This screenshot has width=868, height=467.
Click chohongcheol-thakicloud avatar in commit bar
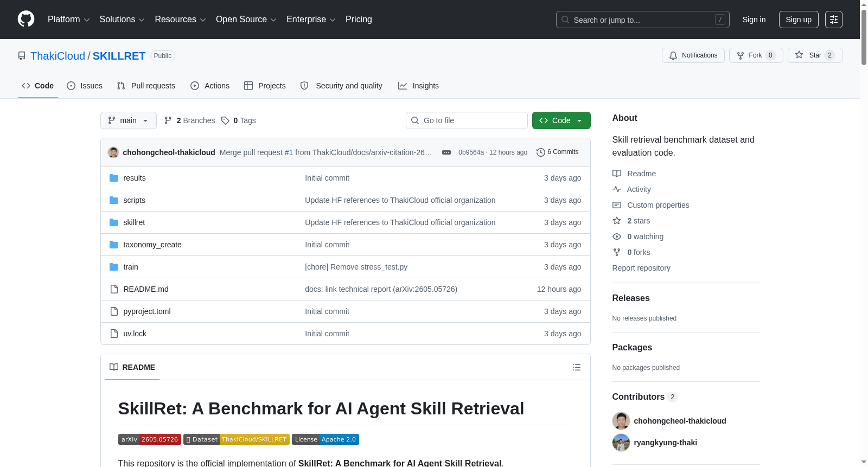pos(113,152)
